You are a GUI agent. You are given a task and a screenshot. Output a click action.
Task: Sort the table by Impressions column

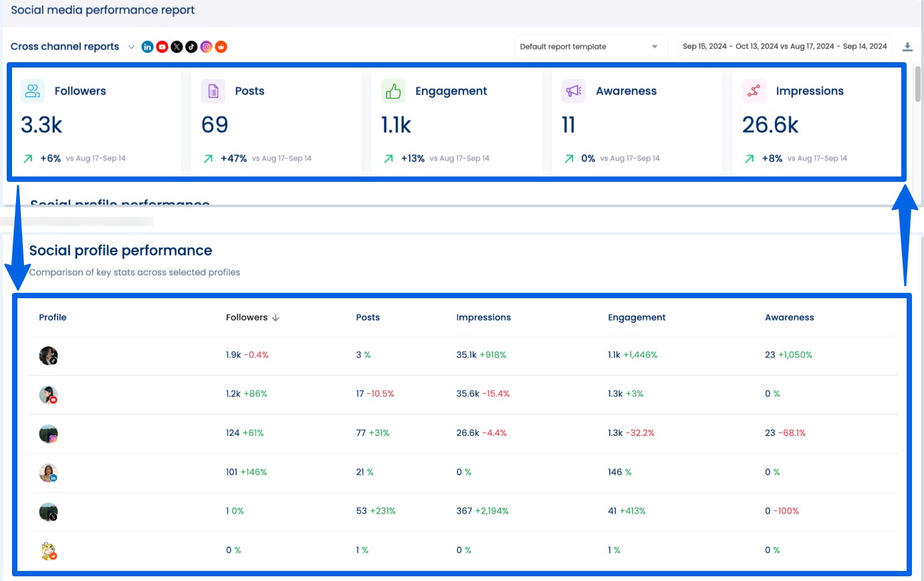(x=483, y=318)
